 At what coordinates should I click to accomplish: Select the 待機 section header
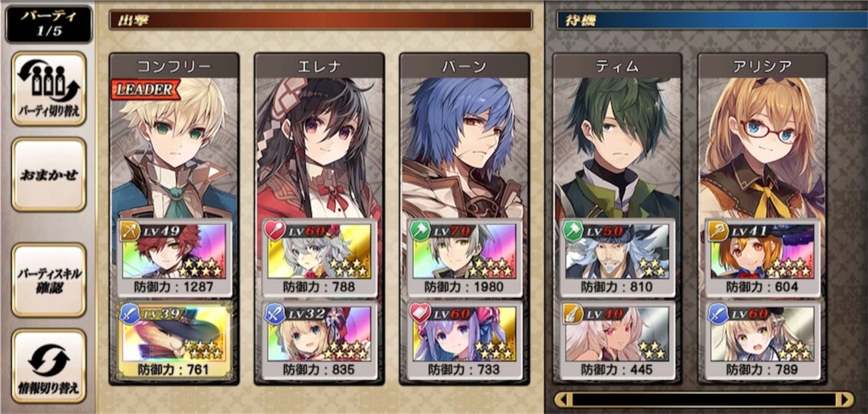[x=712, y=20]
